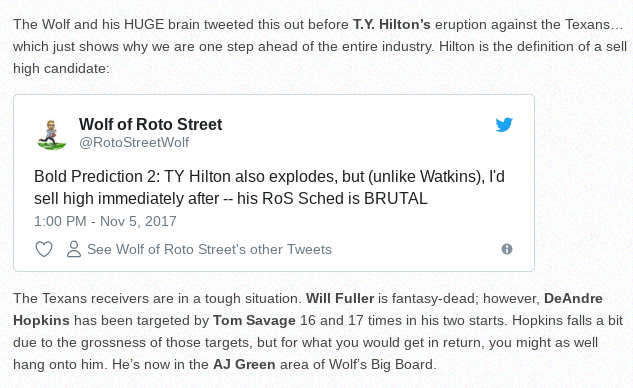
Task: Click the Wolf of Roto Street display name
Action: point(150,124)
